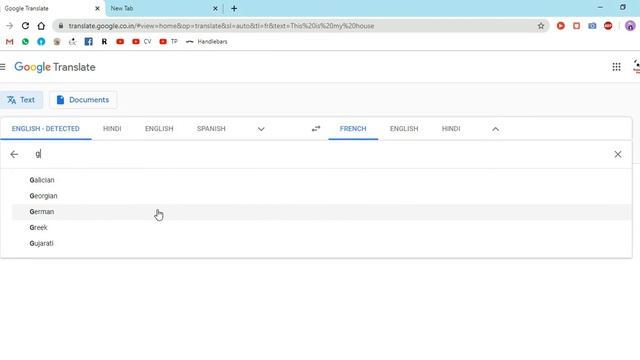
Task: Open a new browser tab
Action: click(x=234, y=8)
